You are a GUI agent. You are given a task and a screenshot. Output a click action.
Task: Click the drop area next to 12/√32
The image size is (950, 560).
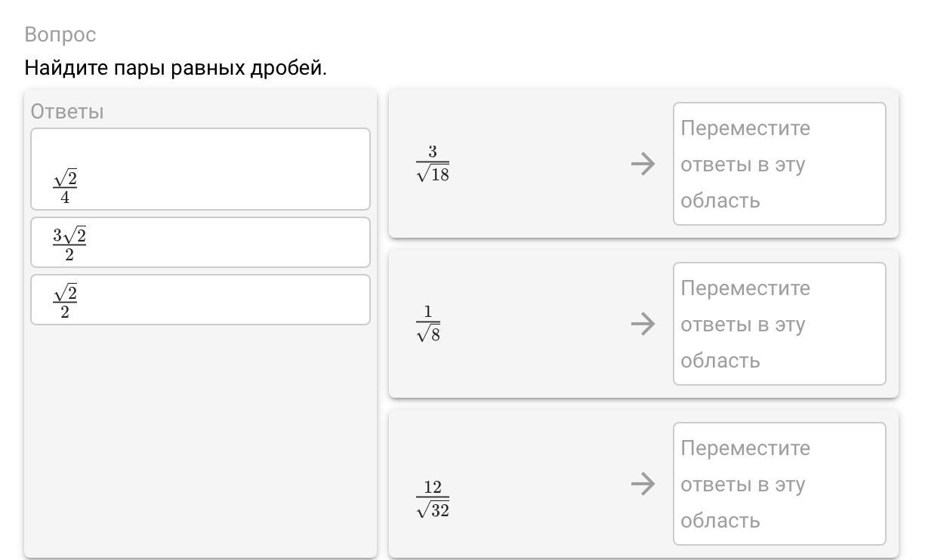click(779, 484)
